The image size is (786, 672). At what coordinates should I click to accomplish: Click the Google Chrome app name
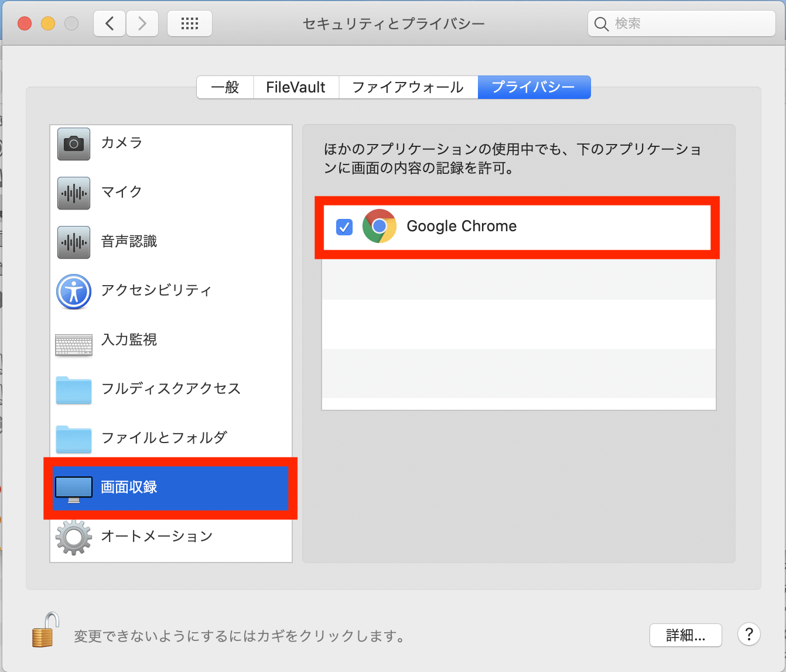click(x=462, y=227)
